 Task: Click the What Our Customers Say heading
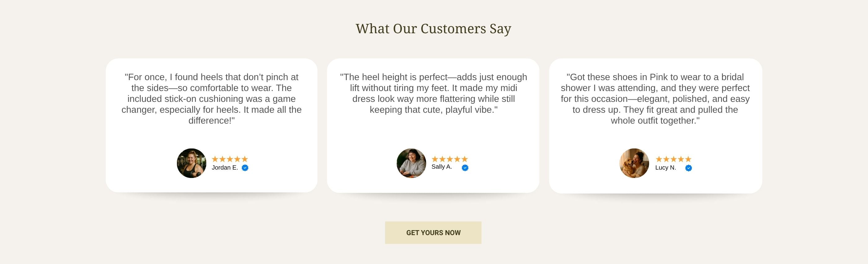click(434, 29)
